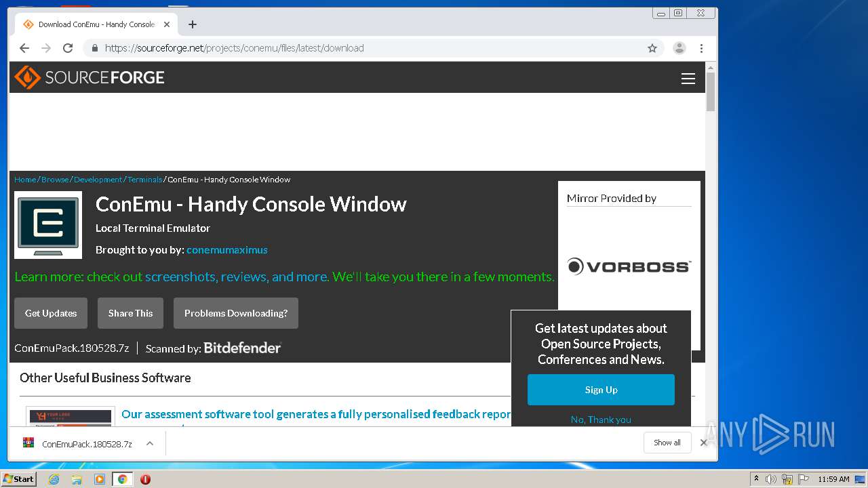Click Home breadcrumb link
Image resolution: width=868 pixels, height=488 pixels.
[25, 180]
